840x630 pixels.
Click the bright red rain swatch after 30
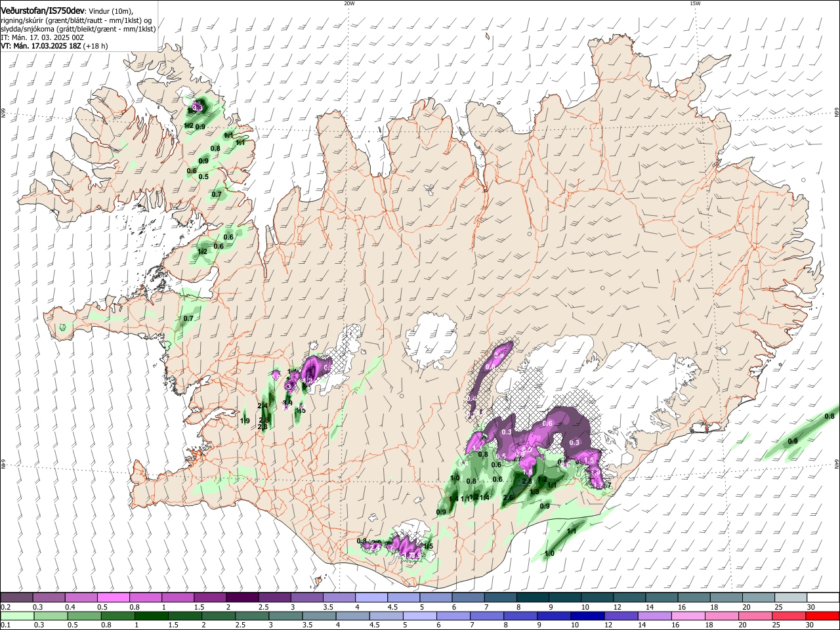tap(824, 616)
